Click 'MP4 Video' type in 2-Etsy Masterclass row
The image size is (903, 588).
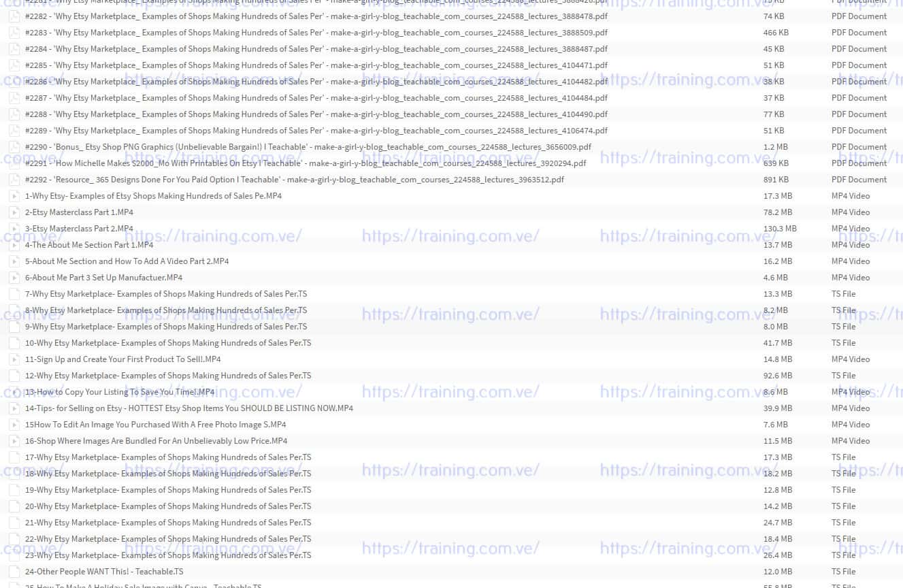pyautogui.click(x=851, y=212)
